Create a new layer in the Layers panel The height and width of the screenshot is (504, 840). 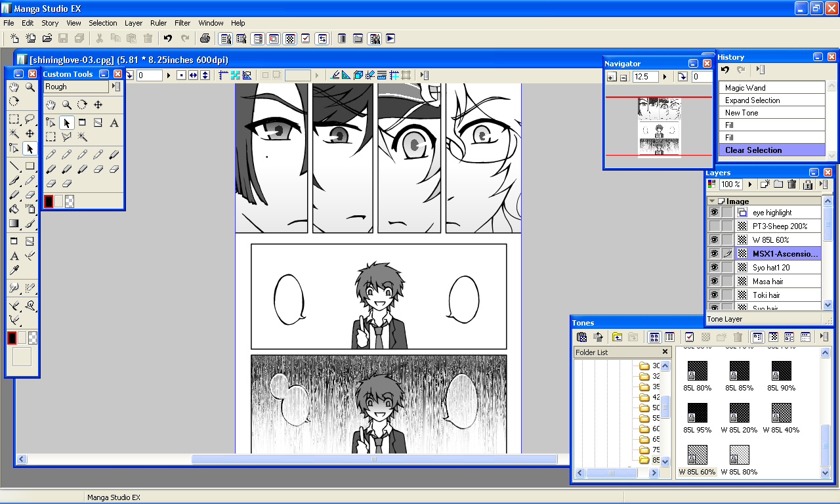(x=765, y=185)
